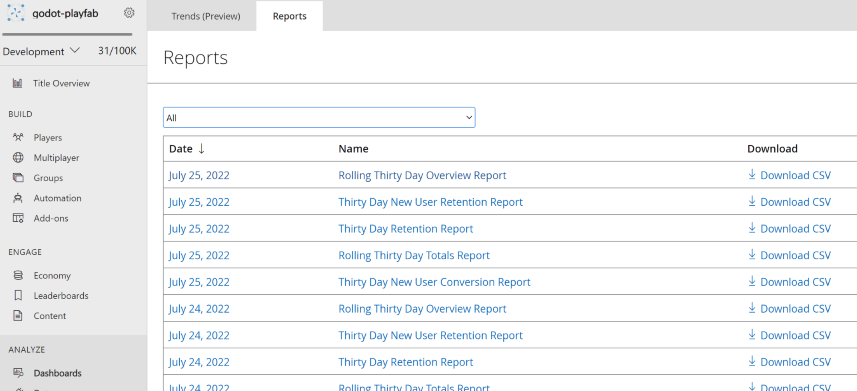Click the Title Overview chart icon

(17, 84)
